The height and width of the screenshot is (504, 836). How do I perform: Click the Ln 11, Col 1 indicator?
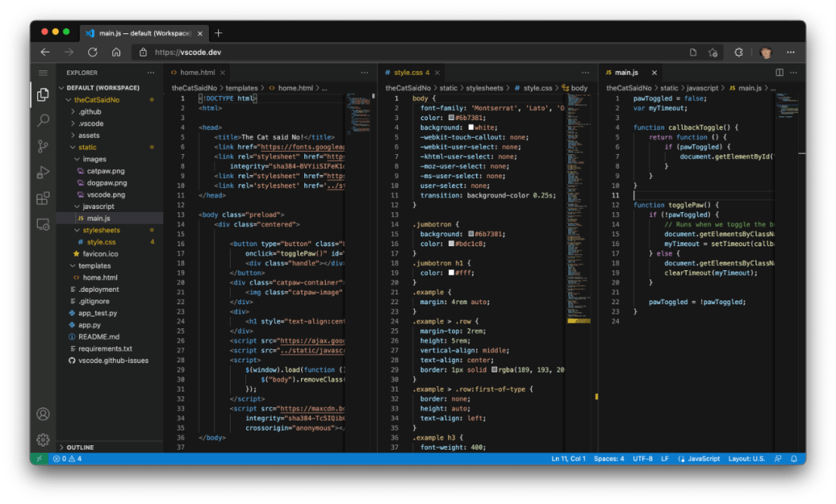click(567, 458)
